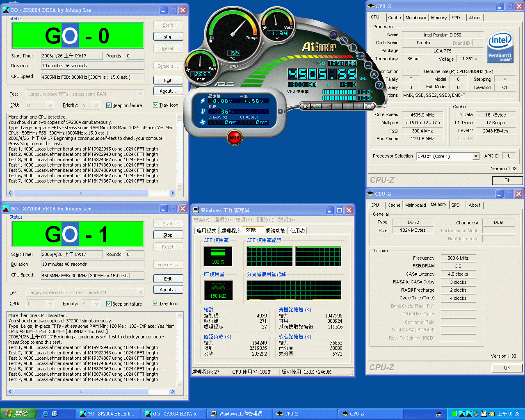This screenshot has width=525, height=420.
Task: Switch to 處理程序 tab in Task Manager
Action: 231,231
